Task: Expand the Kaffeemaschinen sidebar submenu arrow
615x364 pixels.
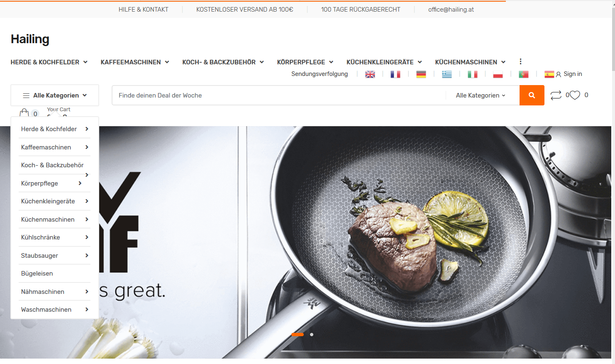Action: pyautogui.click(x=87, y=147)
